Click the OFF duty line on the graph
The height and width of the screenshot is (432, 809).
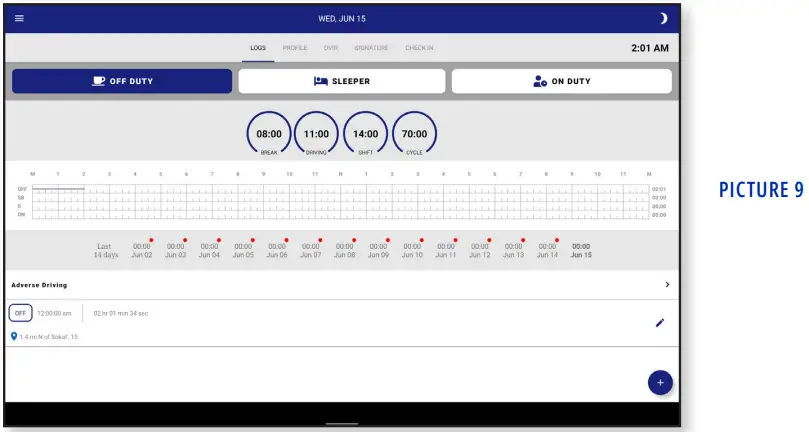click(x=58, y=189)
